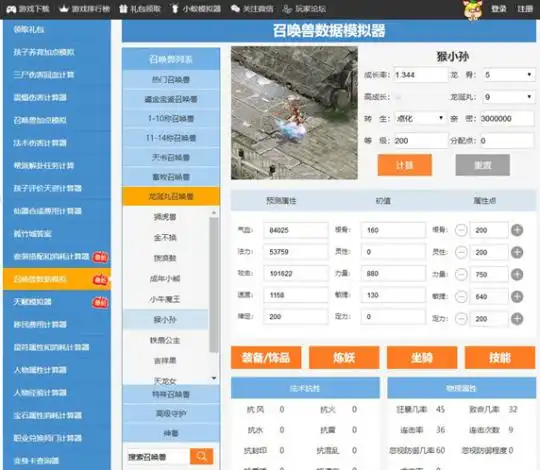Screen dimensions: 540x470
Task: Open 三尸伤害回血计算 in left sidebar
Action: click(x=44, y=75)
